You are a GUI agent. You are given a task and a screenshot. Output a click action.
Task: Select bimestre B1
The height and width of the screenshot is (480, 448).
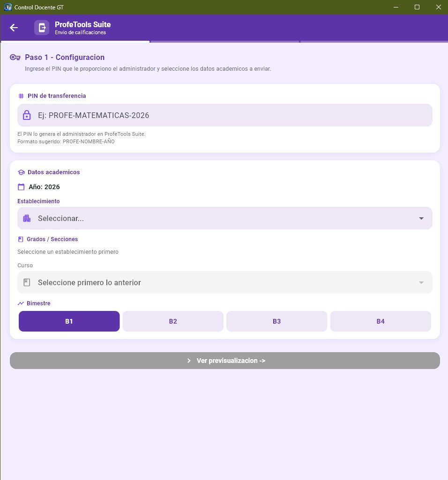[69, 321]
